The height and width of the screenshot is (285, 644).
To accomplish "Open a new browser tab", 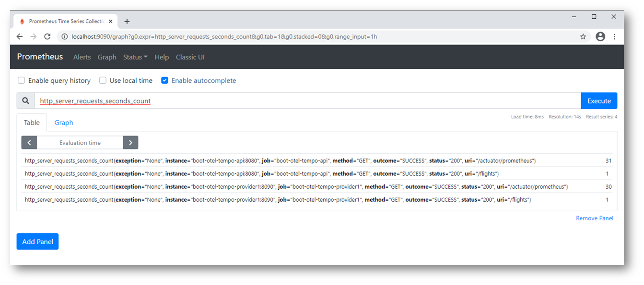I will point(127,21).
